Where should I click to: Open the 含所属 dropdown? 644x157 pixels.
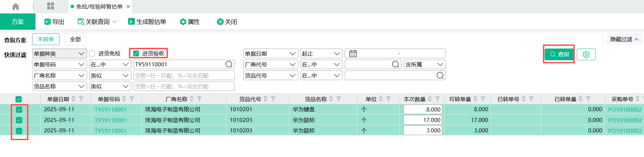pyautogui.click(x=424, y=64)
